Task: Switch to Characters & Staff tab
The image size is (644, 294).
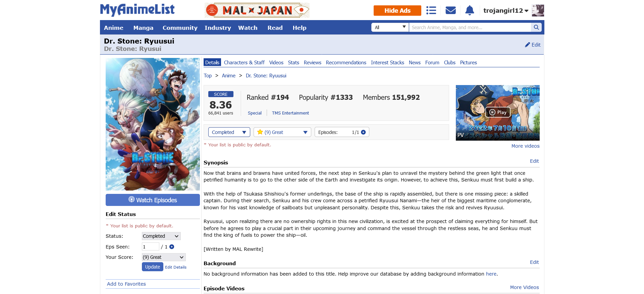Action: tap(244, 63)
